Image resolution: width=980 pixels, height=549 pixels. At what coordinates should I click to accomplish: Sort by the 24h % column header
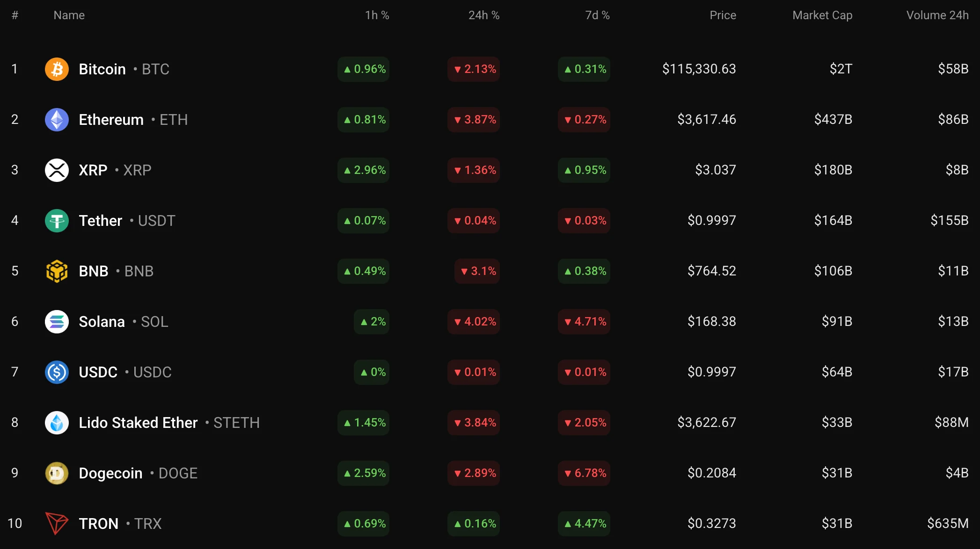click(484, 15)
